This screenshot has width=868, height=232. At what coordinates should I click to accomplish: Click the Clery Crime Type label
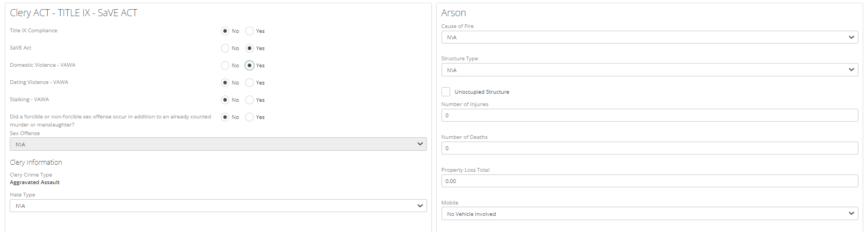point(31,175)
